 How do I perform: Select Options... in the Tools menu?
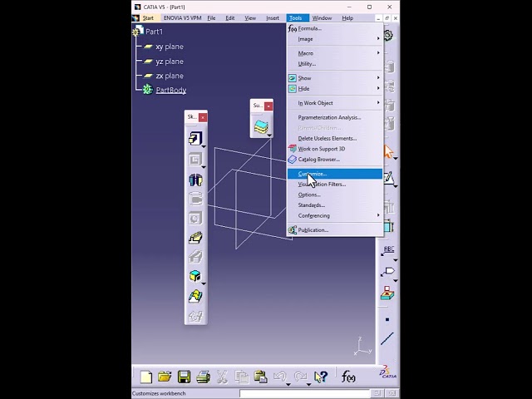pos(335,195)
